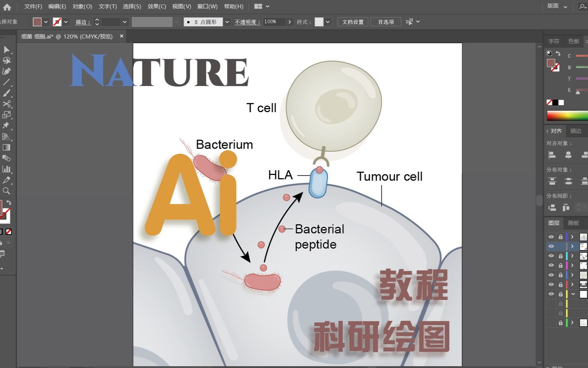
Task: Expand the green-marked bottom layer
Action: click(572, 323)
